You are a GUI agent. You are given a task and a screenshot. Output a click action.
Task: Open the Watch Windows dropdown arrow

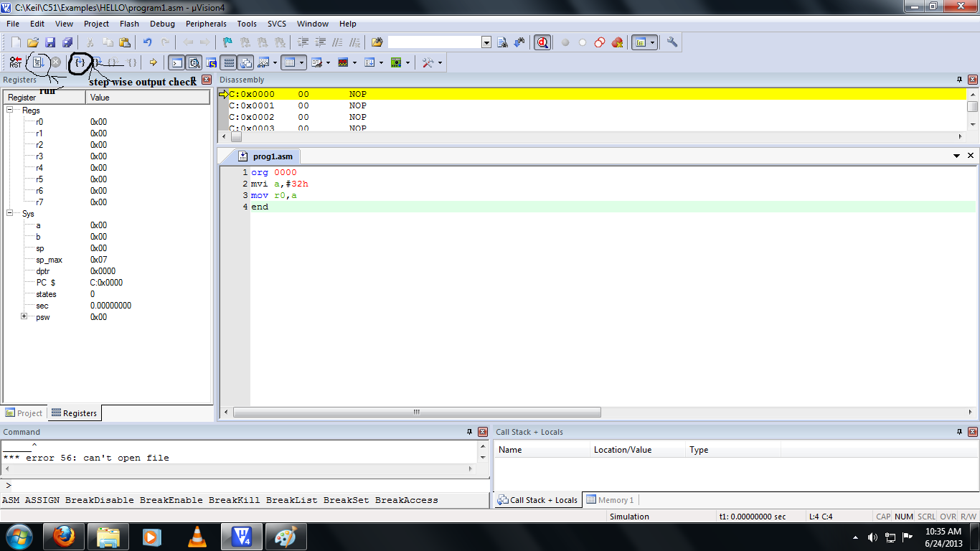coord(275,62)
